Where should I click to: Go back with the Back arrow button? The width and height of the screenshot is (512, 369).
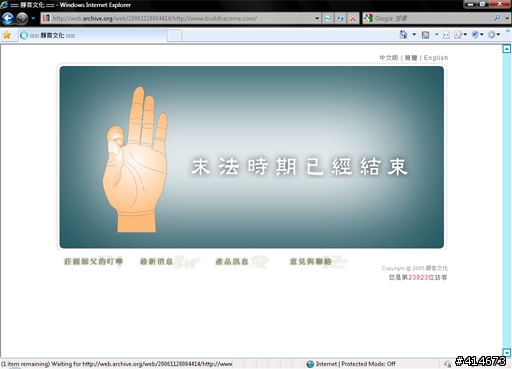coord(8,18)
